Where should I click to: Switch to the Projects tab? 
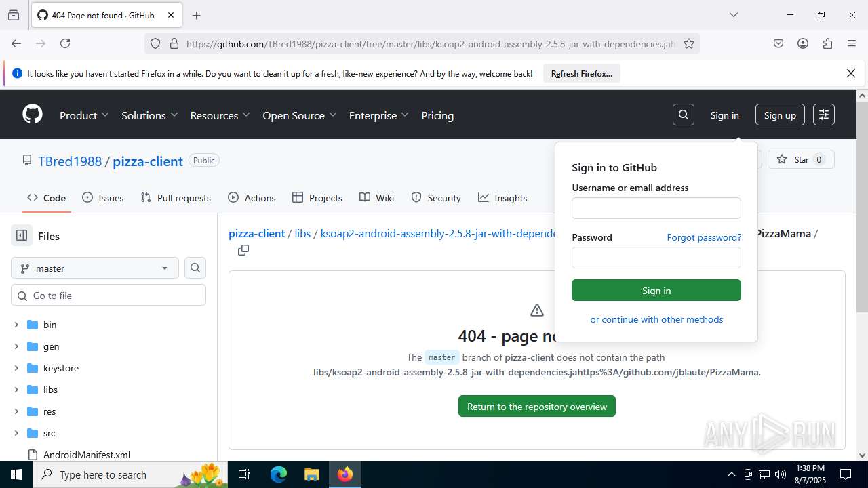coord(317,198)
